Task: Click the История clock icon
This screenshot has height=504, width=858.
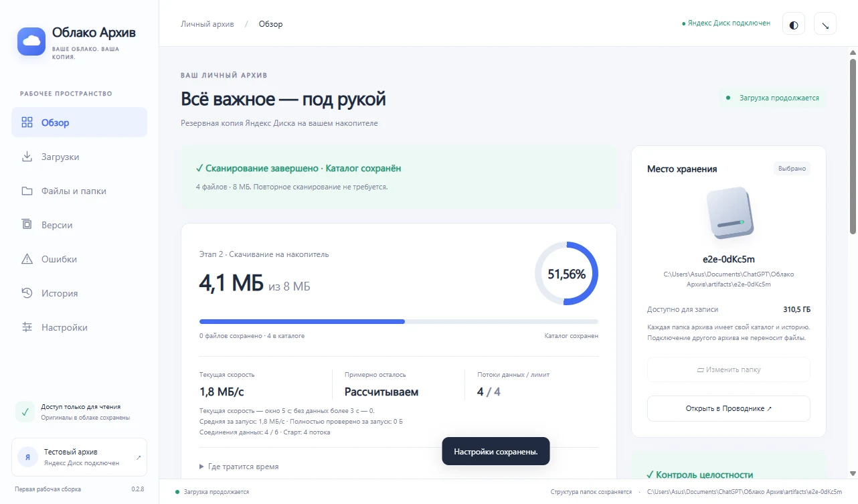Action: 27,293
